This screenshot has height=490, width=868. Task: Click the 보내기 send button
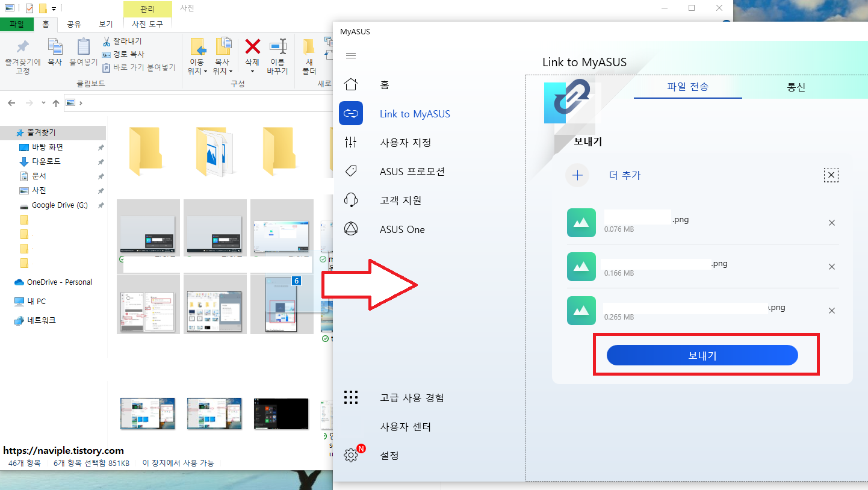pyautogui.click(x=702, y=355)
